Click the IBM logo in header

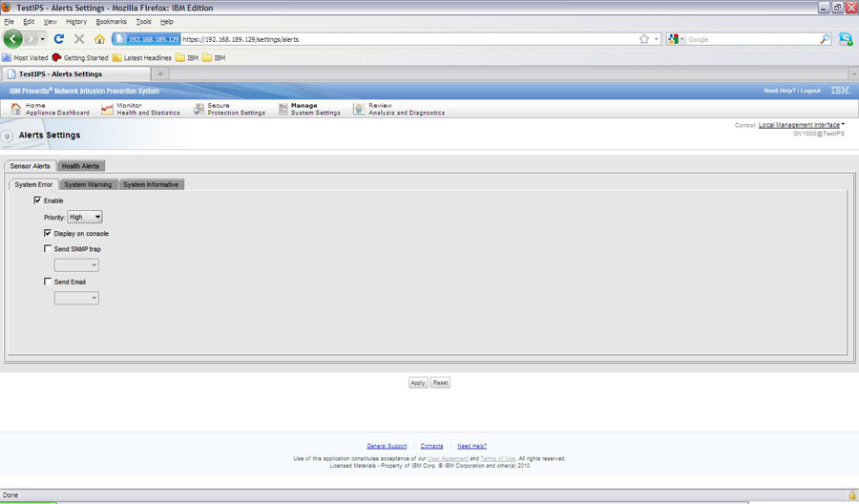[x=840, y=91]
